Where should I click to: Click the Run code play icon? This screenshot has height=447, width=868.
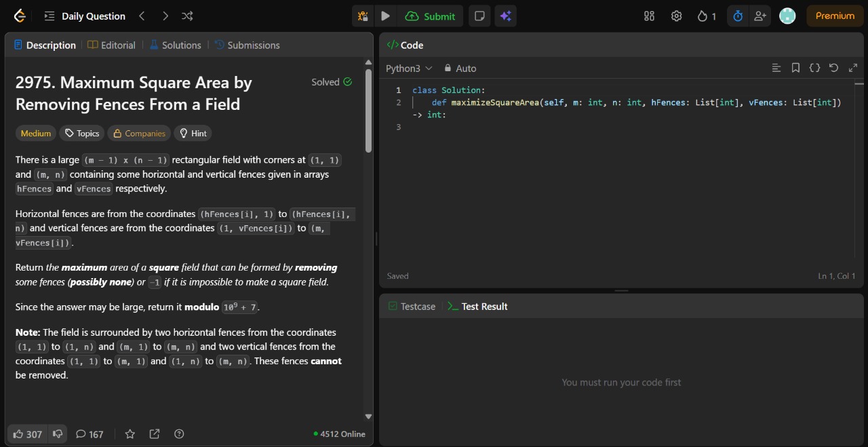(x=385, y=16)
